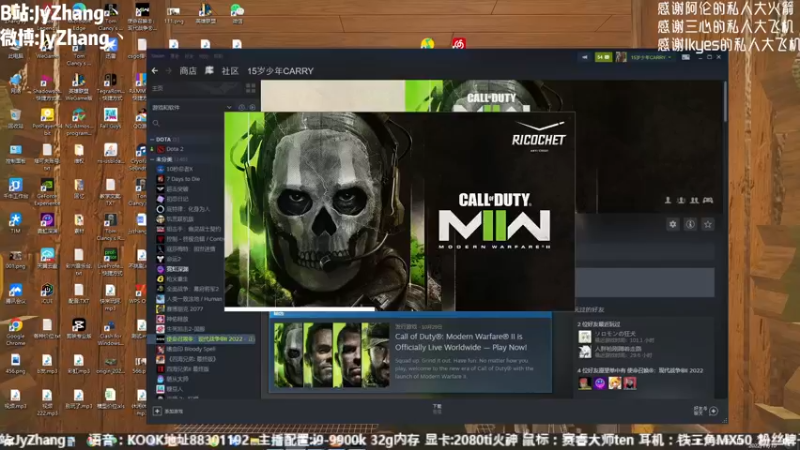The image size is (800, 450).
Task: Select the 2077 game entry in library
Action: click(x=184, y=309)
